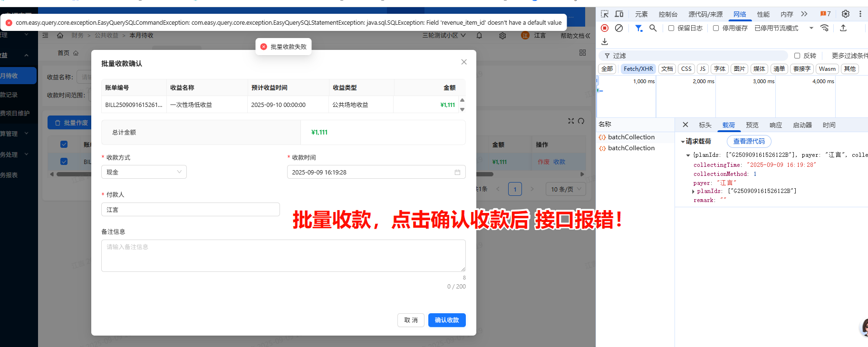Open the 收款方式 dropdown showing 现金
The width and height of the screenshot is (868, 347).
click(x=144, y=172)
